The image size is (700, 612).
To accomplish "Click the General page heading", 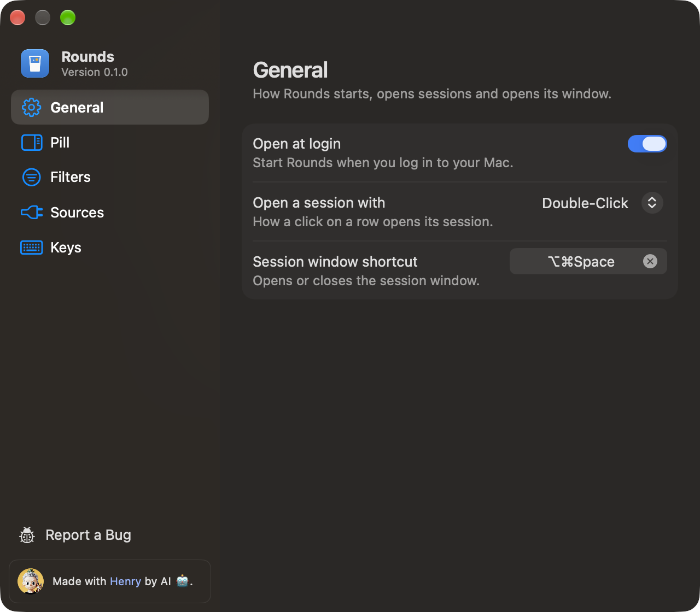I will (x=290, y=70).
